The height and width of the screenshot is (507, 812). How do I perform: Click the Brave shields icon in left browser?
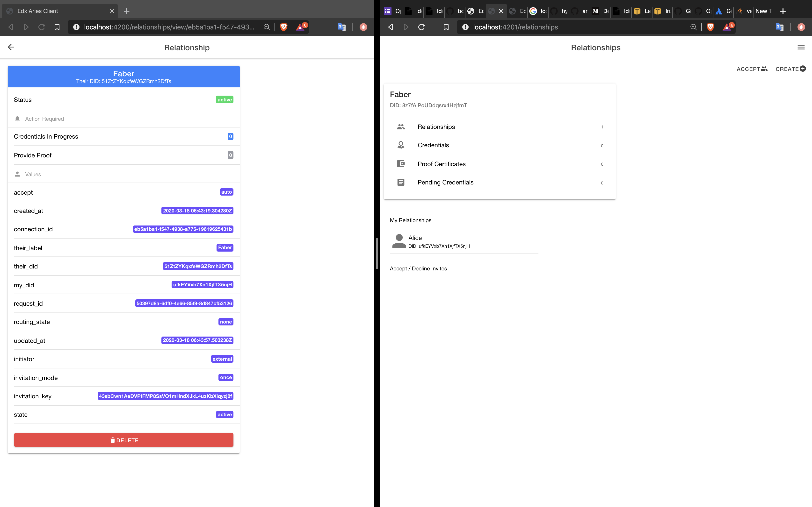283,27
